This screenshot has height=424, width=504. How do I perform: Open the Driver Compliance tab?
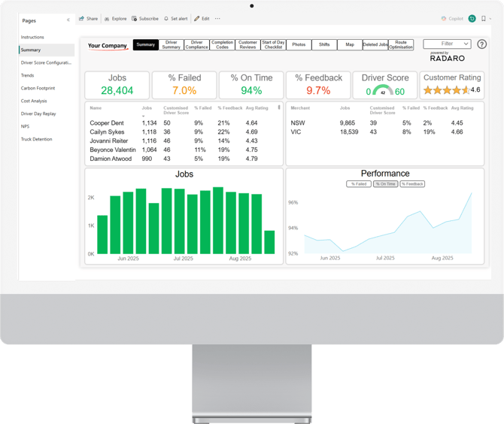(197, 44)
